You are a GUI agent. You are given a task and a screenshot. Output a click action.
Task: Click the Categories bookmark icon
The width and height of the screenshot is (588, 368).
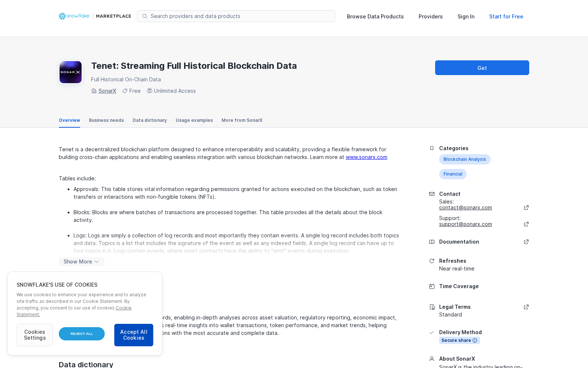tap(432, 148)
